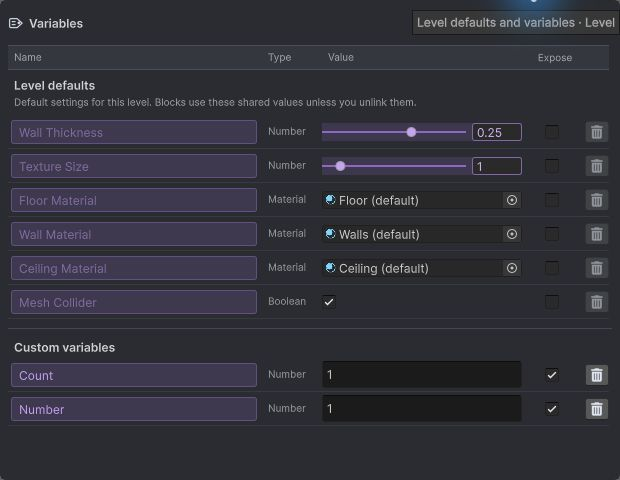Screen dimensions: 620x480
Task: Adjust the Texture Size slider handle
Action: click(340, 166)
